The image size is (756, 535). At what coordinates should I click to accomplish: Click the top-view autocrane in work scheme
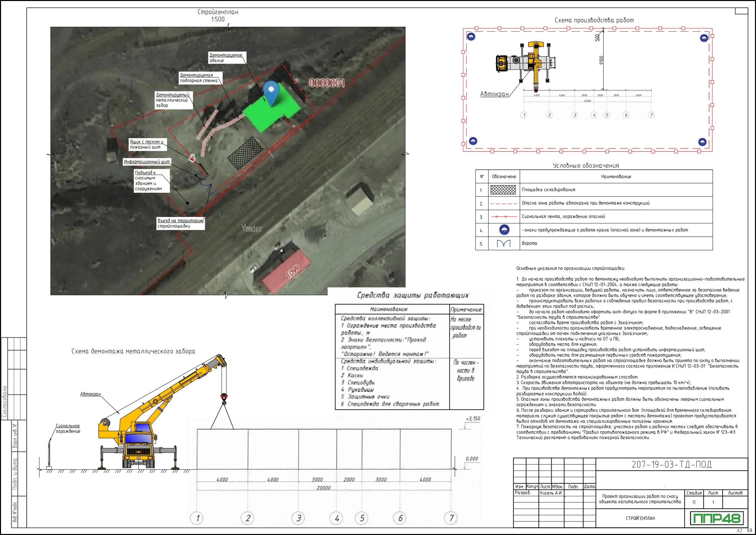525,63
